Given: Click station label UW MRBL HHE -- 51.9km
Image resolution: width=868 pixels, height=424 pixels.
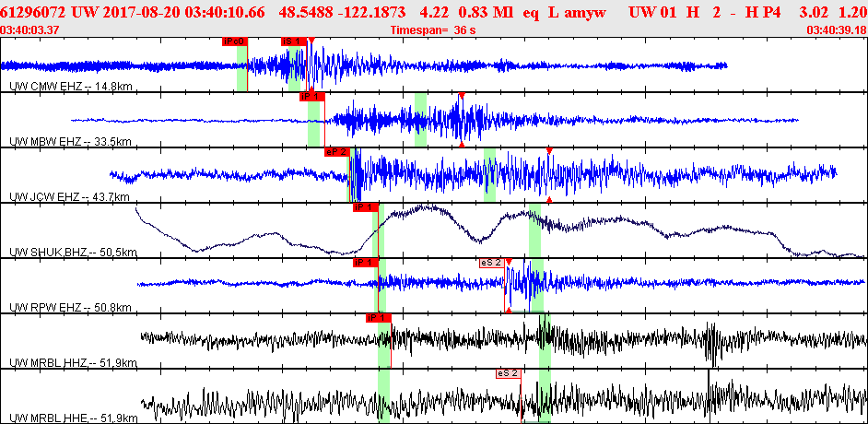Looking at the screenshot, I should click(74, 418).
